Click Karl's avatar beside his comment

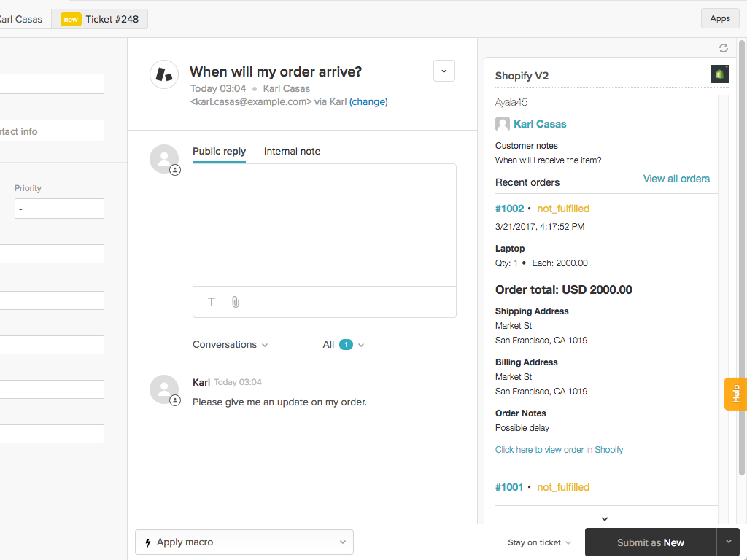(164, 389)
